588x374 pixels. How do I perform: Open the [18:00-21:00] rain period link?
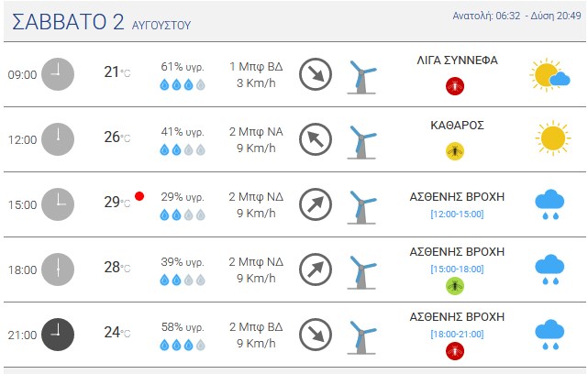457,334
